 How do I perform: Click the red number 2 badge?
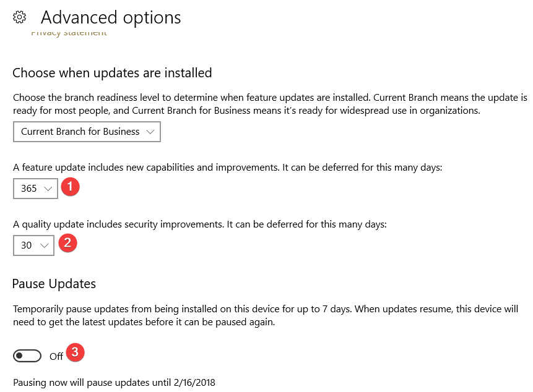(x=67, y=243)
